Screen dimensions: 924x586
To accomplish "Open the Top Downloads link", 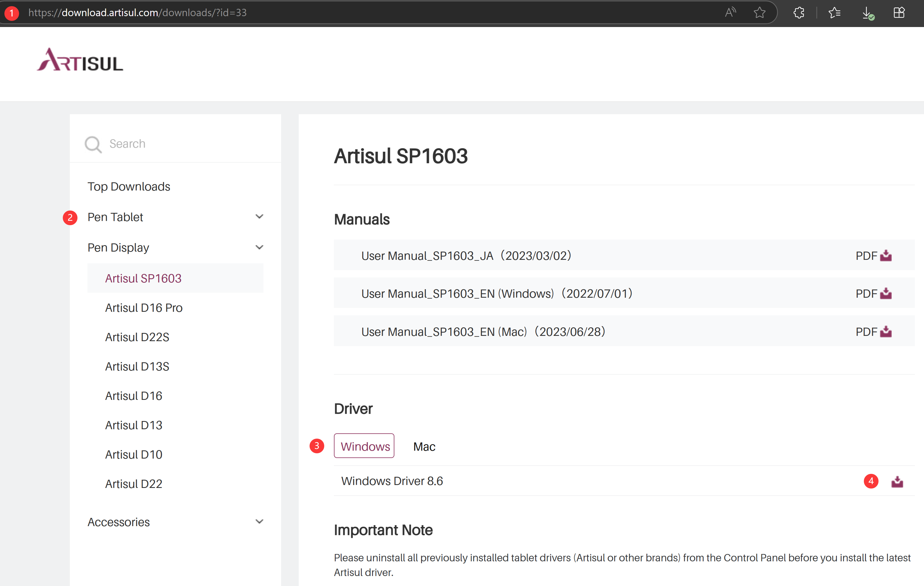I will 129,187.
